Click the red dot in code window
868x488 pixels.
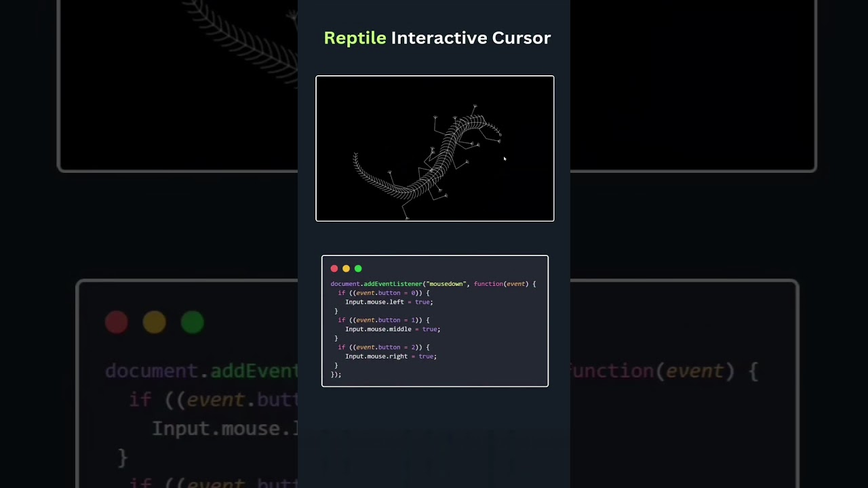[334, 268]
